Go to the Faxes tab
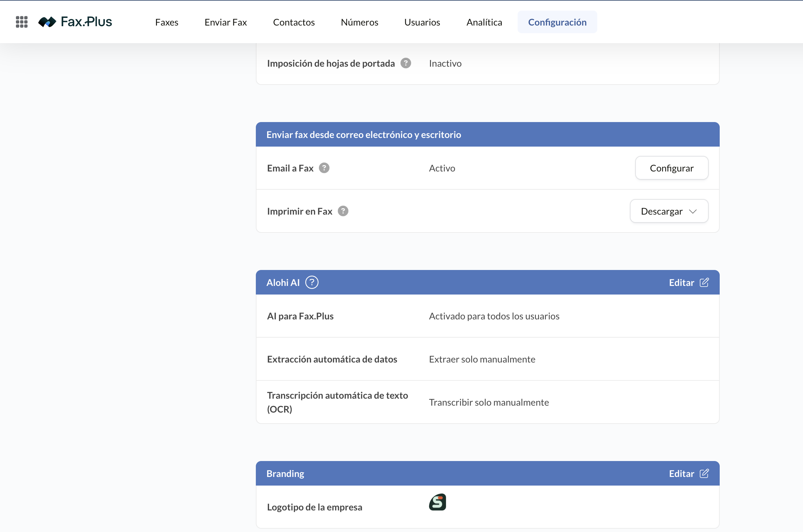Image resolution: width=803 pixels, height=532 pixels. (x=167, y=22)
